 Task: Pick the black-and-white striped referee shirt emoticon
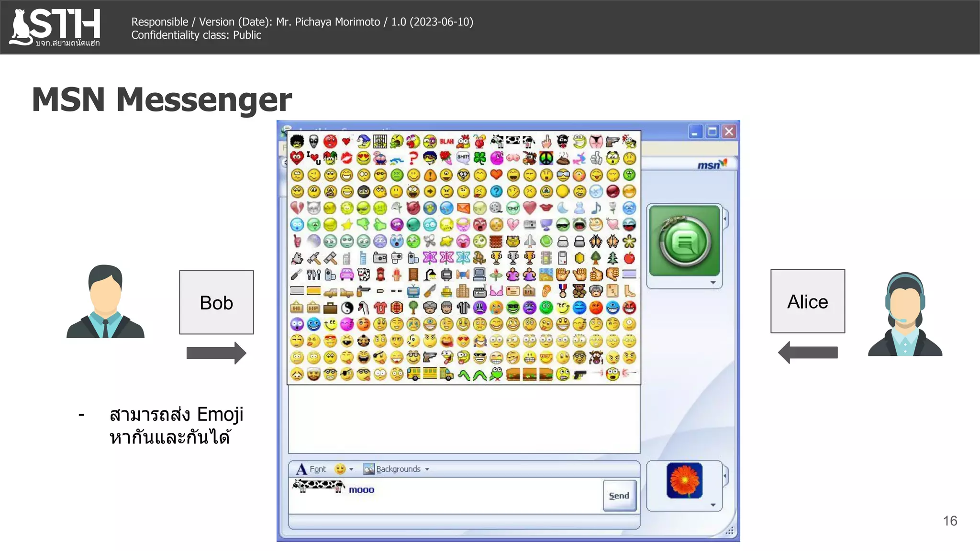pos(463,308)
